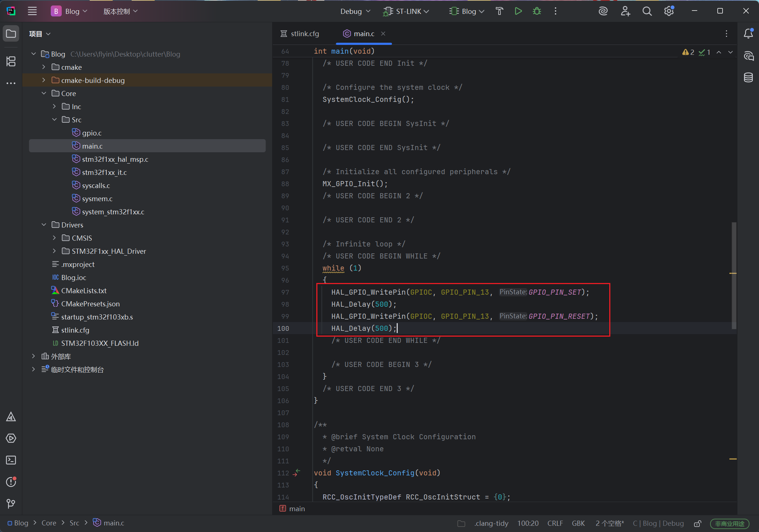Open the Git version control tool window
Image resolution: width=759 pixels, height=532 pixels.
click(x=11, y=504)
